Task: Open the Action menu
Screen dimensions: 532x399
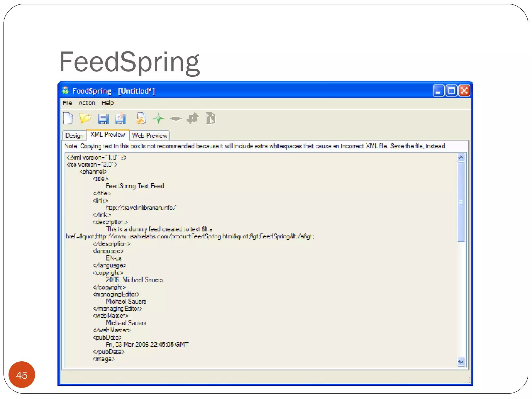Action: point(87,103)
